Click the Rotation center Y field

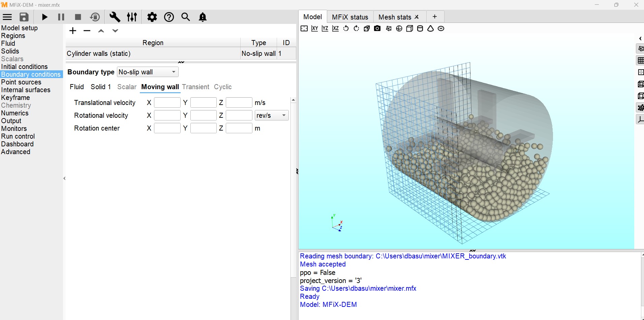point(203,128)
